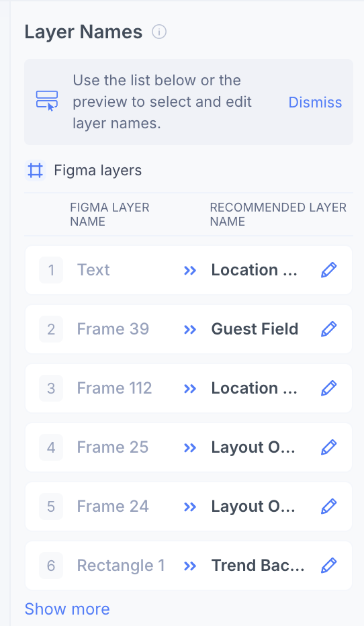364x626 pixels.
Task: Dismiss the layer names hint banner
Action: [x=315, y=102]
